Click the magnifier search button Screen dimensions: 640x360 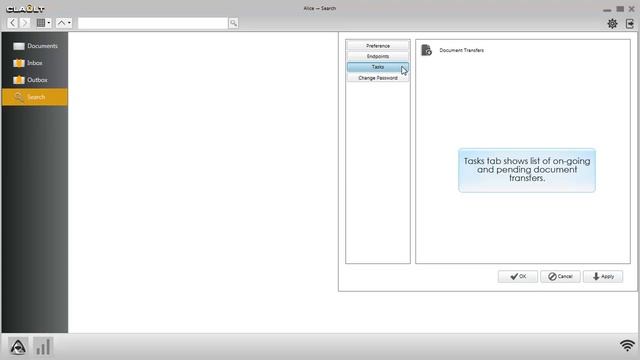233,23
